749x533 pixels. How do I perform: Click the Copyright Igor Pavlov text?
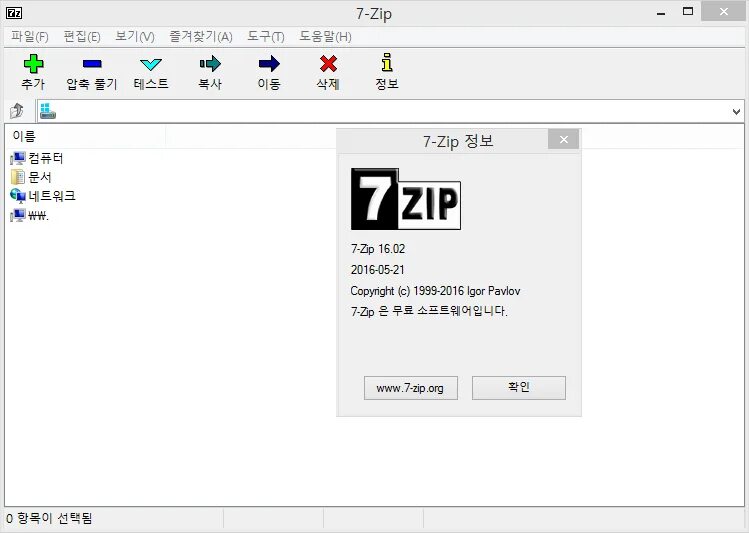435,291
